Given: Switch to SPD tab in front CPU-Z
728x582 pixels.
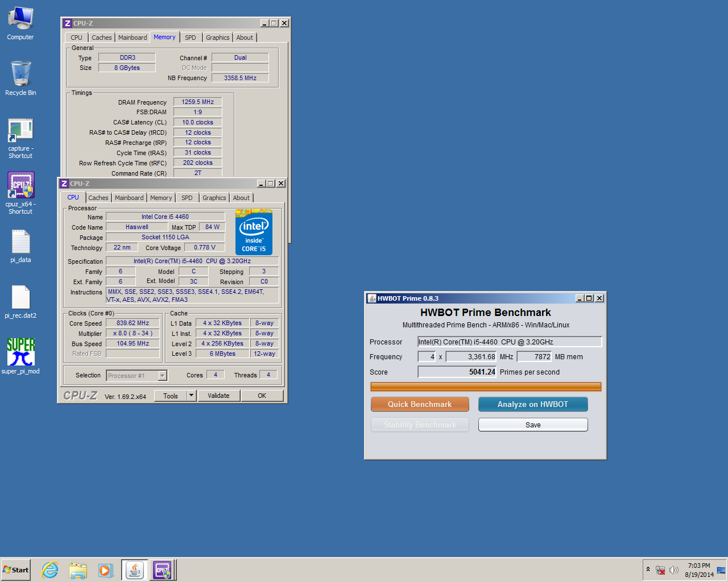Looking at the screenshot, I should point(187,198).
